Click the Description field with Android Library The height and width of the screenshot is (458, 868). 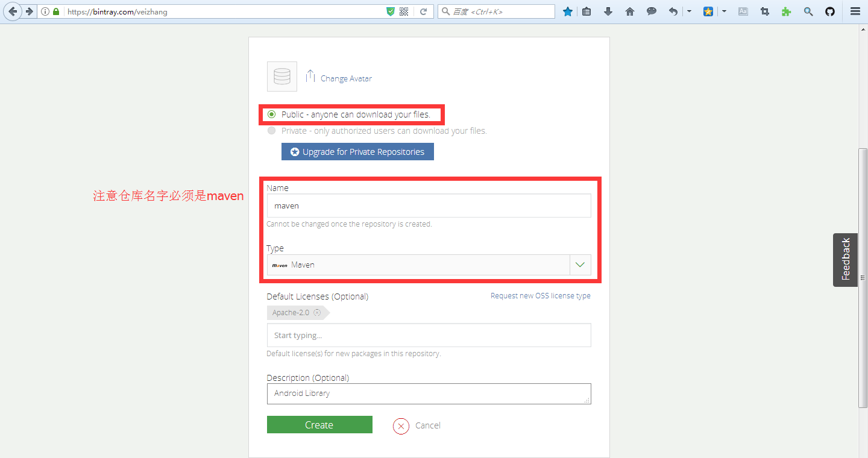429,394
